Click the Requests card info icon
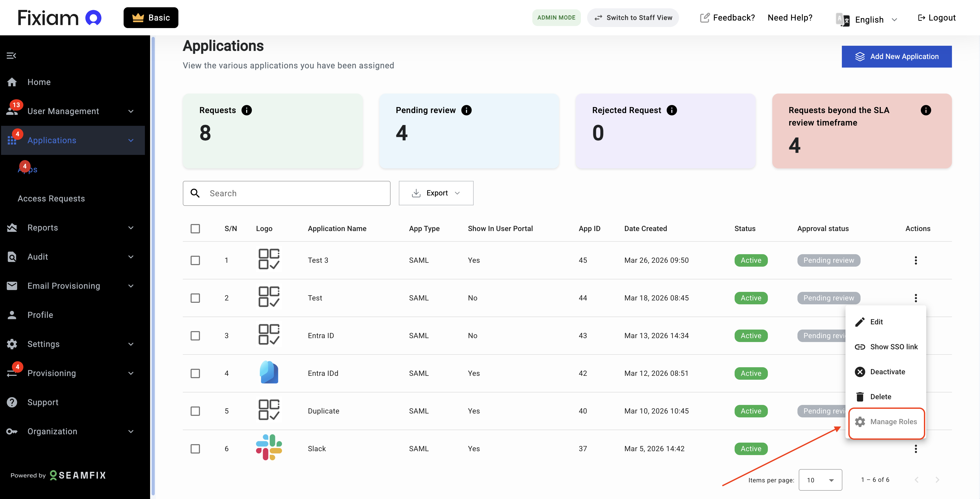Image resolution: width=980 pixels, height=499 pixels. point(246,110)
